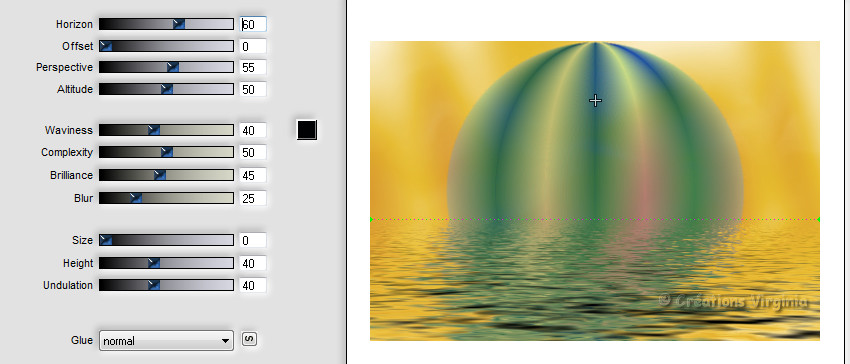This screenshot has width=850, height=364.
Task: Click the Blur slider handle
Action: (x=136, y=198)
